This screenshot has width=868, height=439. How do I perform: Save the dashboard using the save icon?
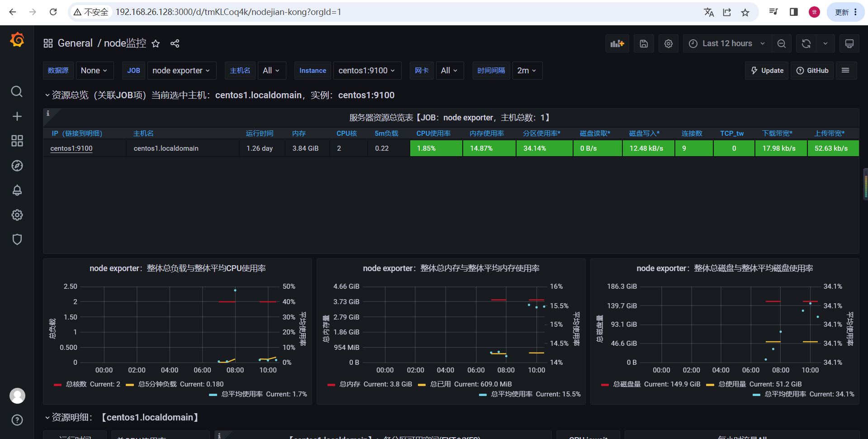pos(643,43)
